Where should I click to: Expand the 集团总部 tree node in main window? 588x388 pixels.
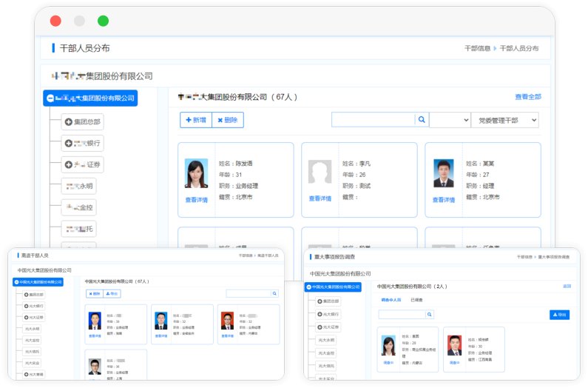(x=68, y=122)
